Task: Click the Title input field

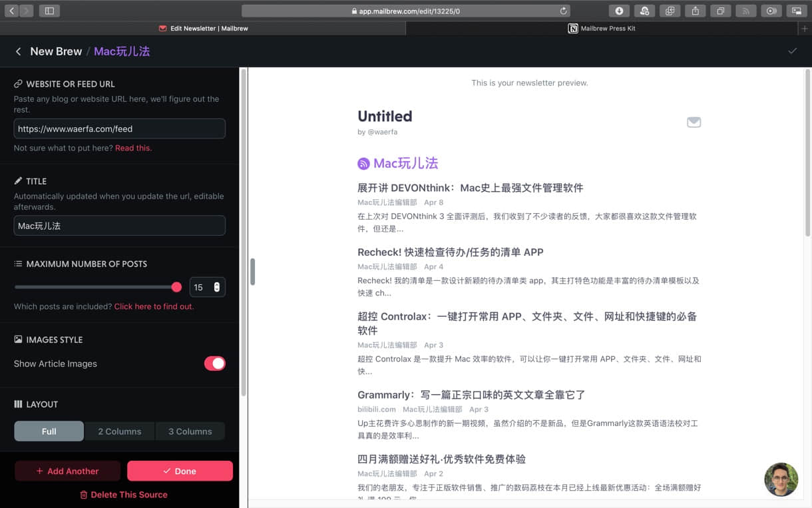Action: (x=120, y=226)
